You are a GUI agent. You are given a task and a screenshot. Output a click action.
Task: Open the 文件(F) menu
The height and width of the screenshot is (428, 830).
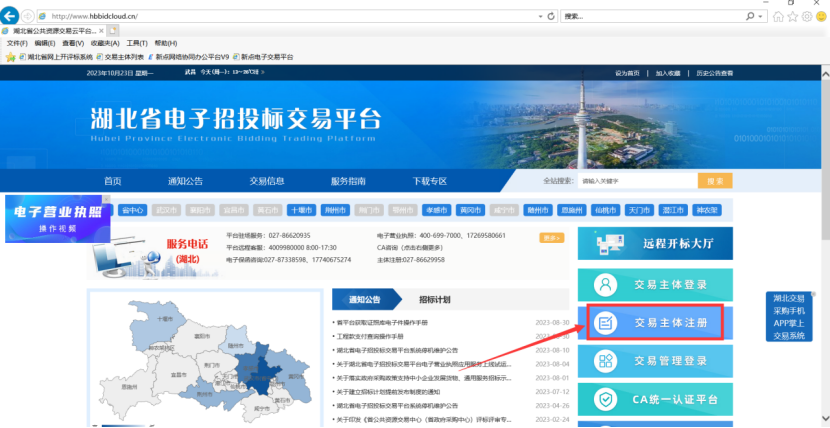pyautogui.click(x=17, y=44)
